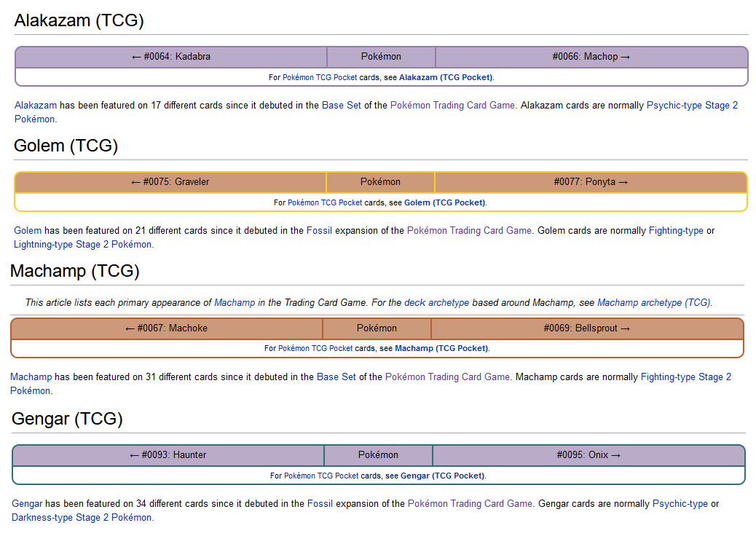Screen dimensions: 756x536
Task: Open Golem (TCG Pocket) link
Action: 444,203
